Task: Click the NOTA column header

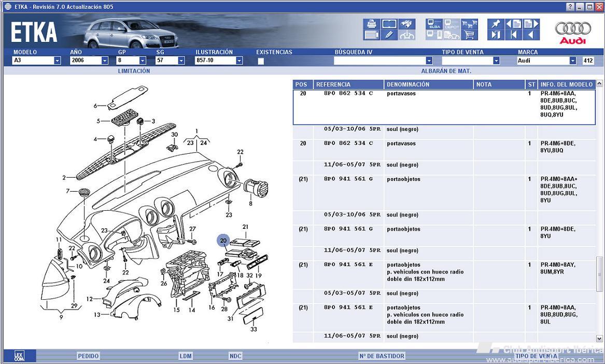Action: 499,84
